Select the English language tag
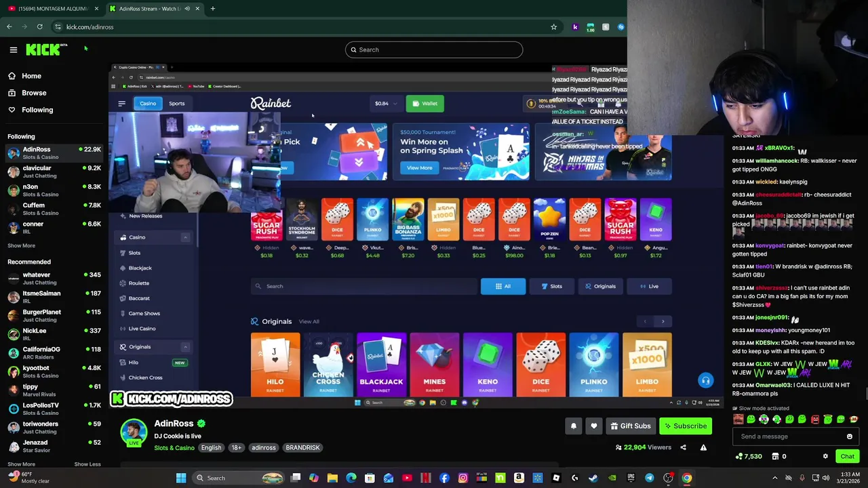This screenshot has width=868, height=488. coord(211,448)
